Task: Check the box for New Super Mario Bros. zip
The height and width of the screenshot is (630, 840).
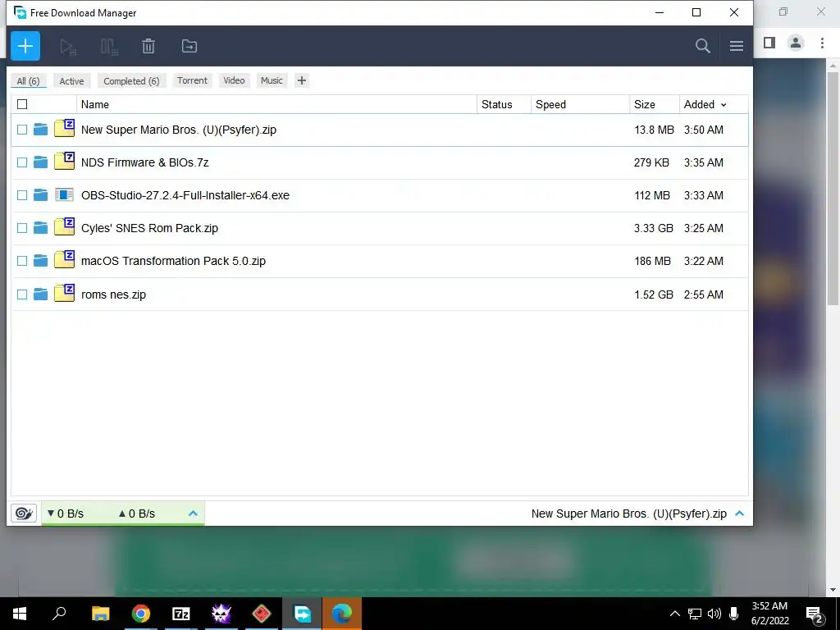Action: click(x=22, y=130)
